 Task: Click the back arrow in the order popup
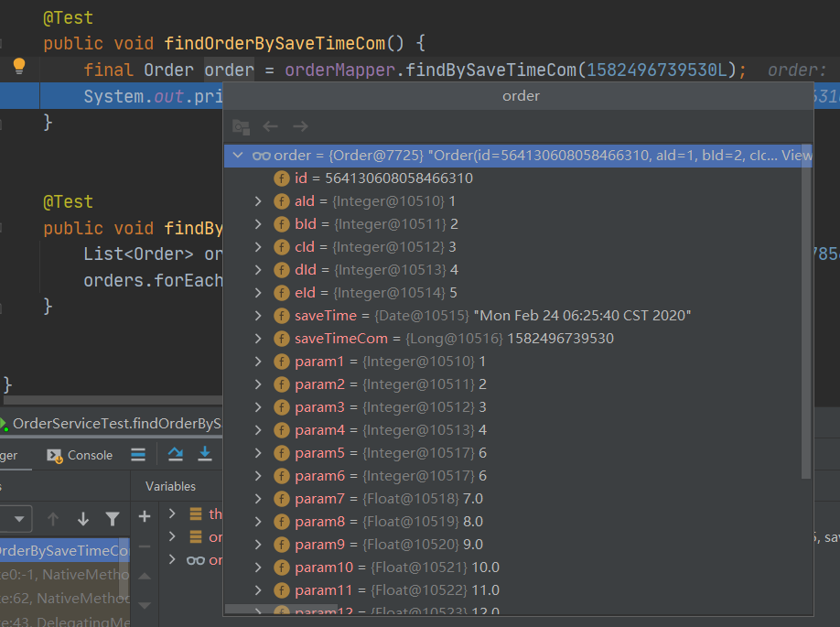(x=270, y=126)
